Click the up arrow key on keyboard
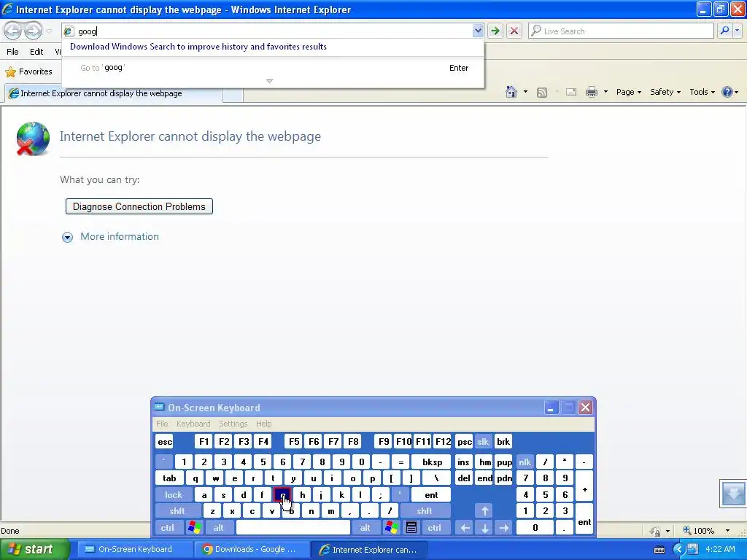Viewport: 747px width, 560px height. 484,511
